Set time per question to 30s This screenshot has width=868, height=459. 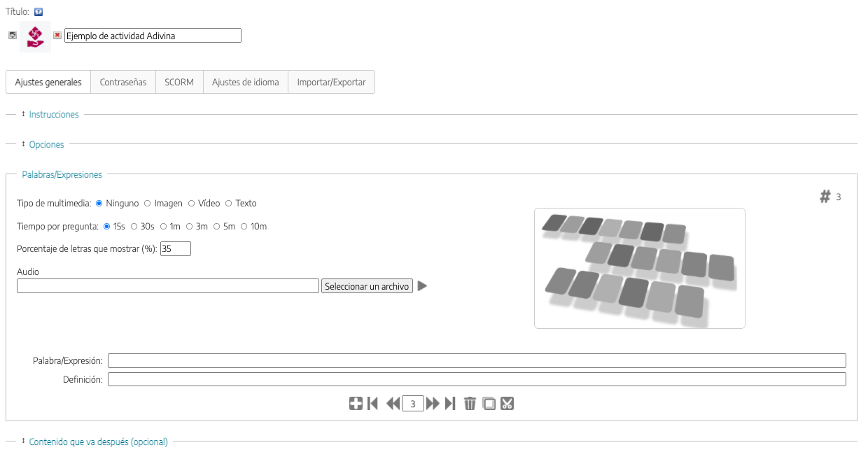(x=134, y=227)
